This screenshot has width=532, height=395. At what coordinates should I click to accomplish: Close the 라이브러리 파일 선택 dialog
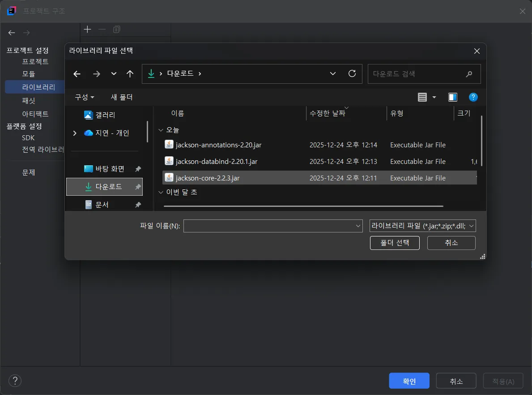477,51
